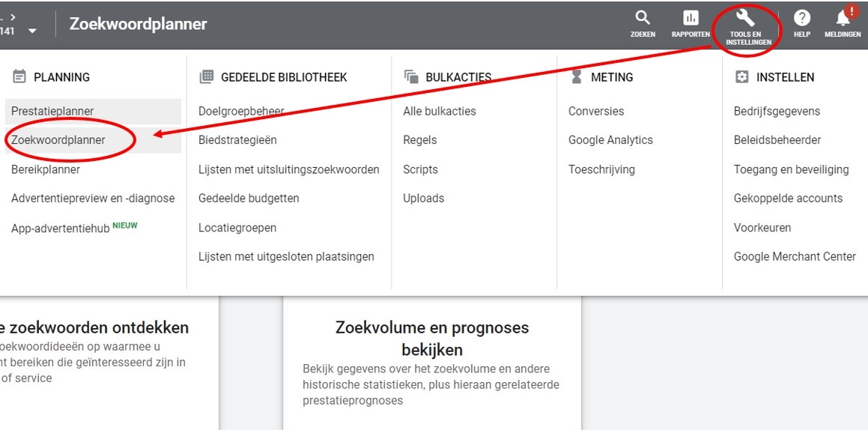Open Bedrijfsgegevens
Viewport: 868px width, 430px height.
777,111
